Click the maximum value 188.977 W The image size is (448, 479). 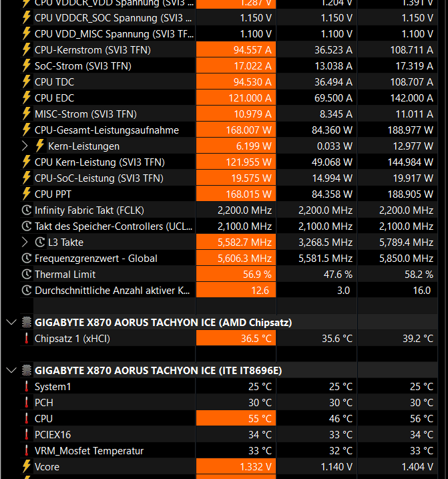pos(410,130)
